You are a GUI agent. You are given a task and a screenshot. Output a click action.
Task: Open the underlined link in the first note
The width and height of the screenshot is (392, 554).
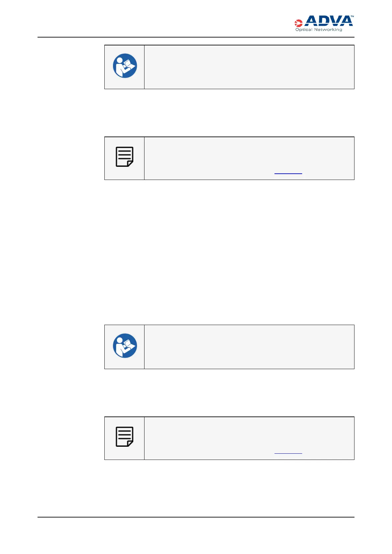(x=288, y=173)
